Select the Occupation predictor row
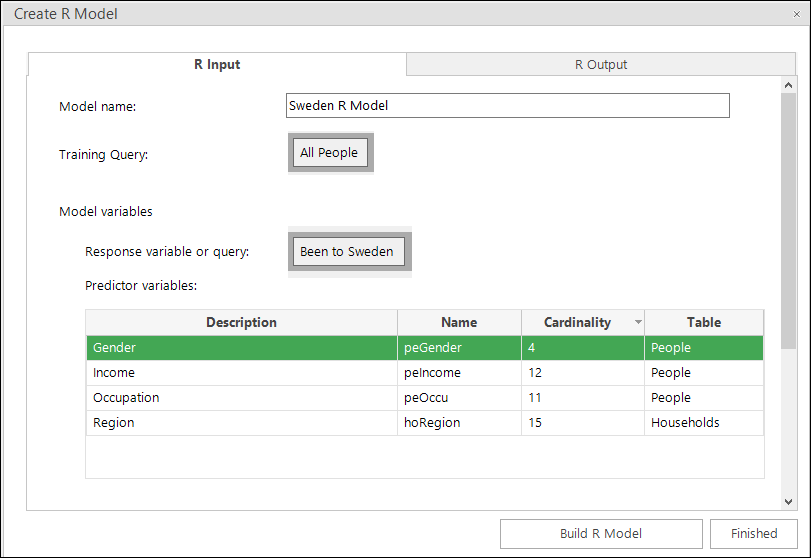 425,398
